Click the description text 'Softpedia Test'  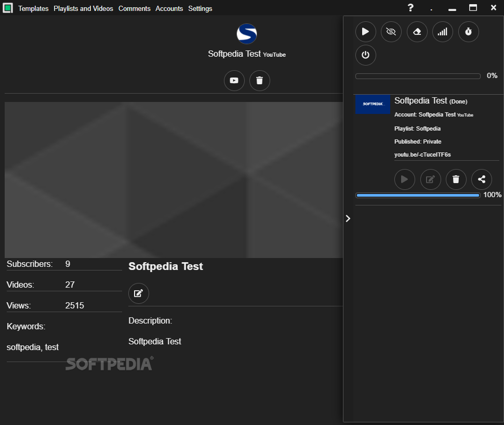click(155, 341)
